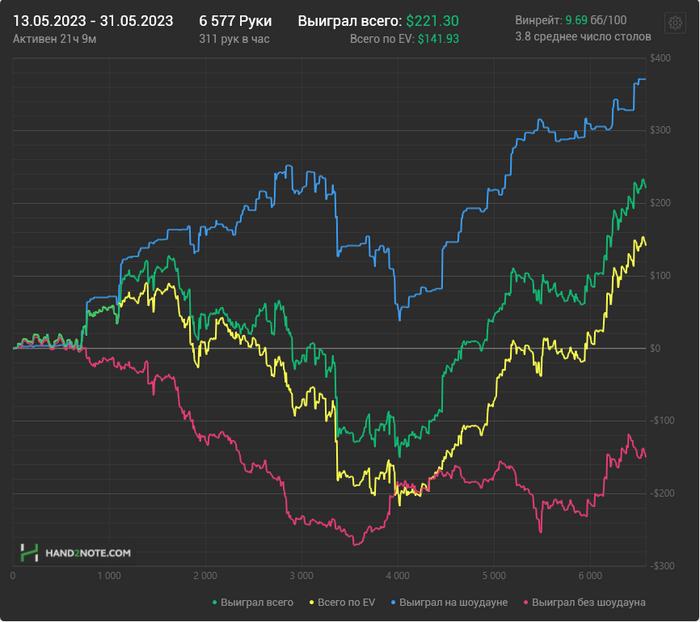Click the yellow legend dot for 'Всего по EV'
This screenshot has width=700, height=622.
click(312, 603)
